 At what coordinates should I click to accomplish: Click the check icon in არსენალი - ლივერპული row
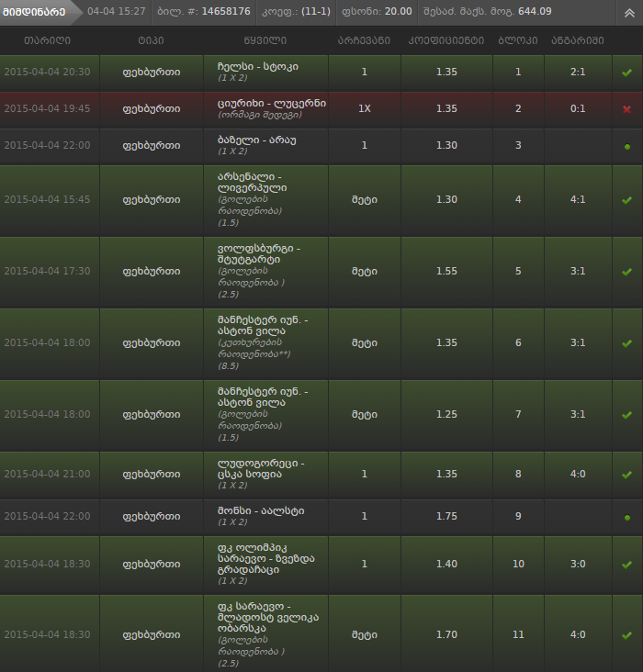pyautogui.click(x=626, y=200)
